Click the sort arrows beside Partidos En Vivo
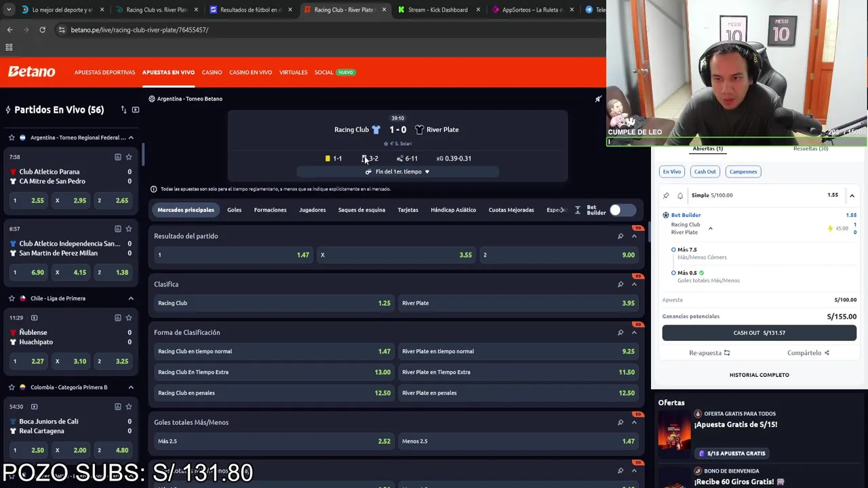Image resolution: width=868 pixels, height=488 pixels. tap(123, 110)
